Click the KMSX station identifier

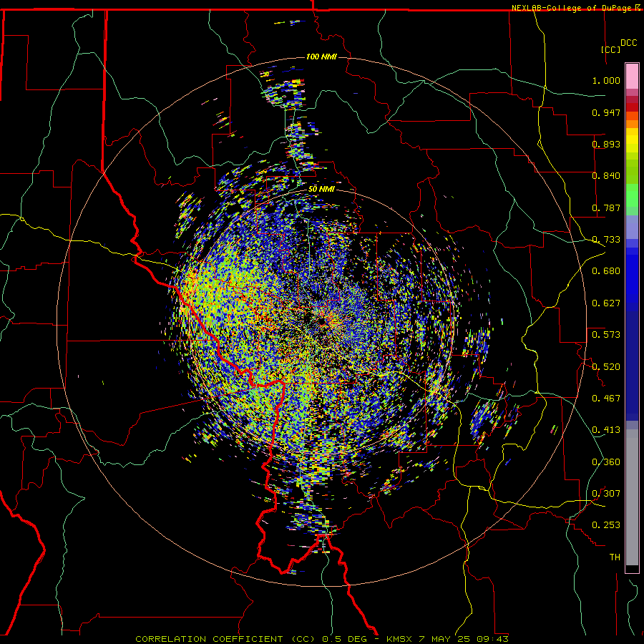(x=401, y=639)
